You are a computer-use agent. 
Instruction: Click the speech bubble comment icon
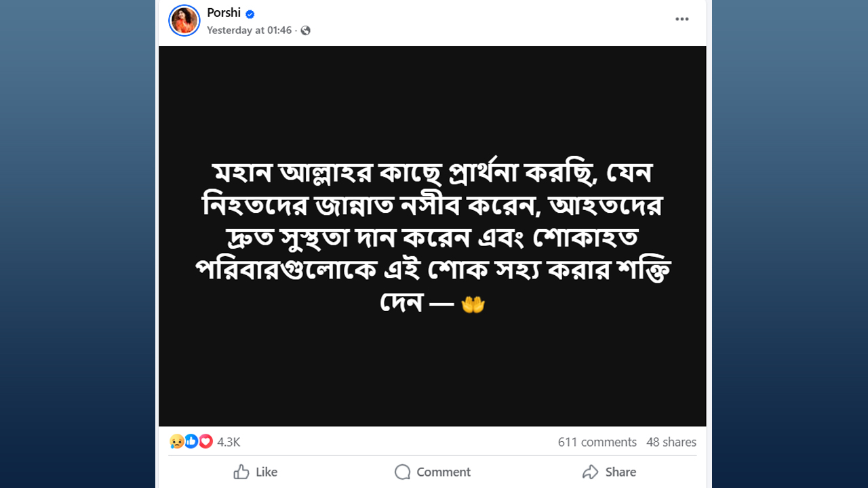click(403, 472)
